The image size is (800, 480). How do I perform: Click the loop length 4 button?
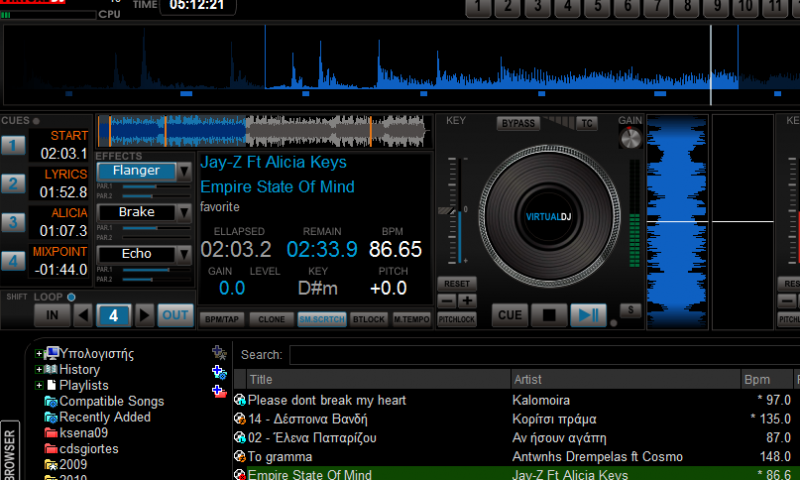click(x=114, y=315)
